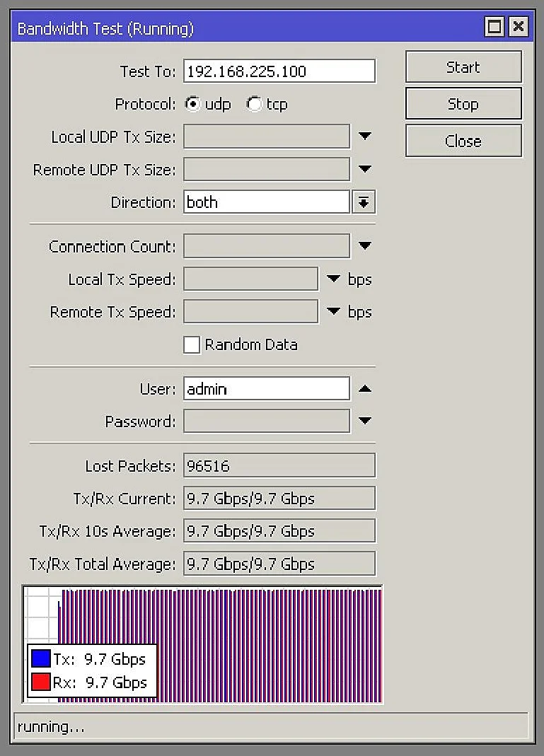This screenshot has width=544, height=756.
Task: Click the blue Tx color swatch
Action: 41,659
